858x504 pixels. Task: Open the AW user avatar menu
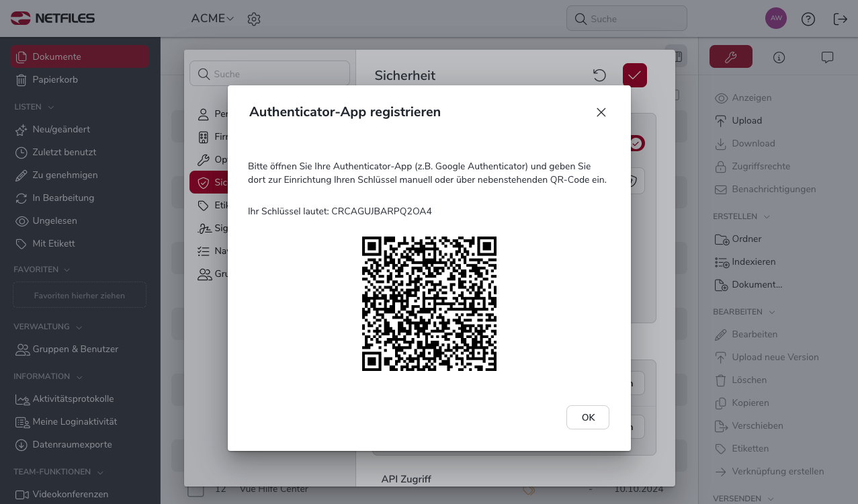(x=775, y=18)
